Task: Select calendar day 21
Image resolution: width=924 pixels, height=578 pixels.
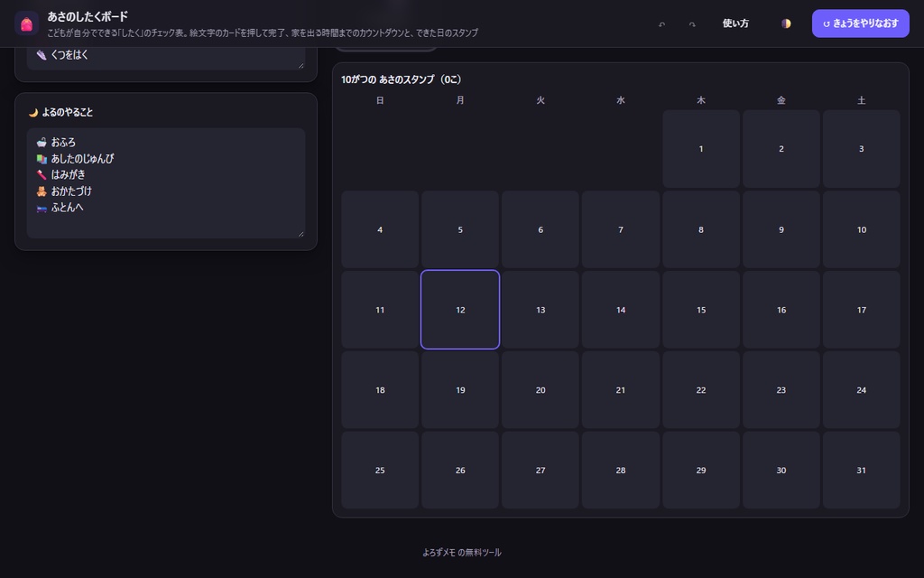Action: [x=621, y=390]
